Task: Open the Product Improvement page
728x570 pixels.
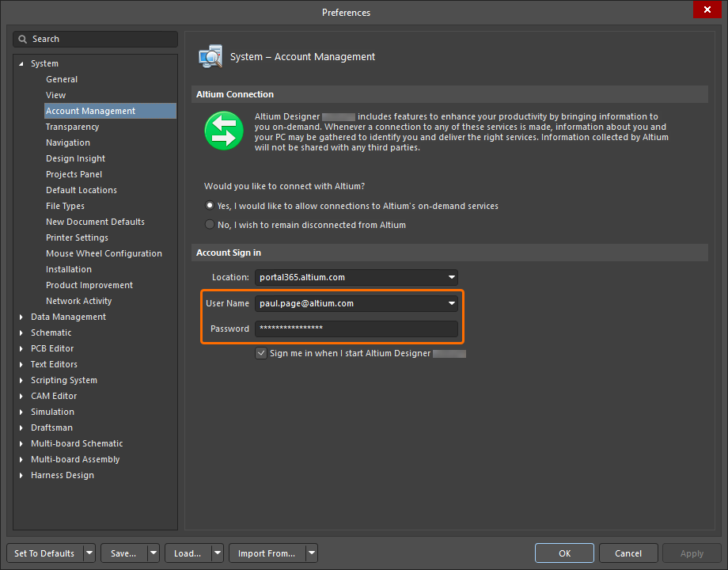Action: 89,285
